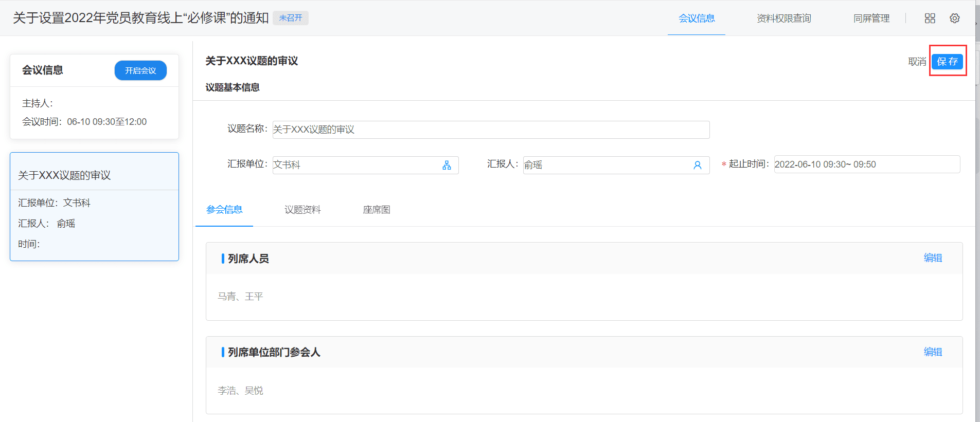Click the 马青、王平 attendees text
This screenshot has width=980, height=422.
(x=240, y=297)
